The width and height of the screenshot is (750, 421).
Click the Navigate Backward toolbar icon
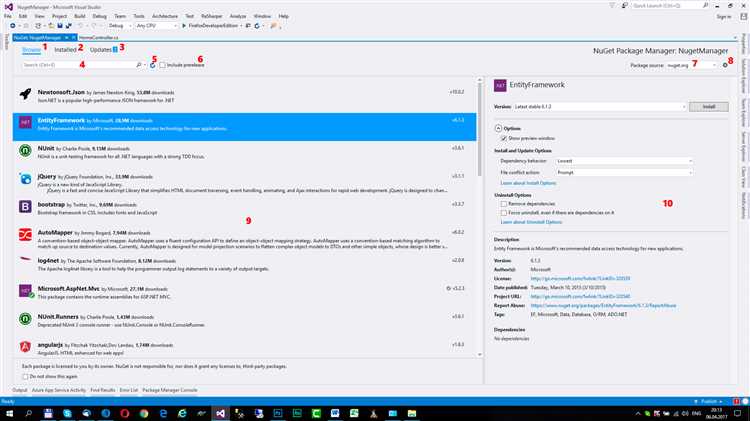(x=13, y=25)
